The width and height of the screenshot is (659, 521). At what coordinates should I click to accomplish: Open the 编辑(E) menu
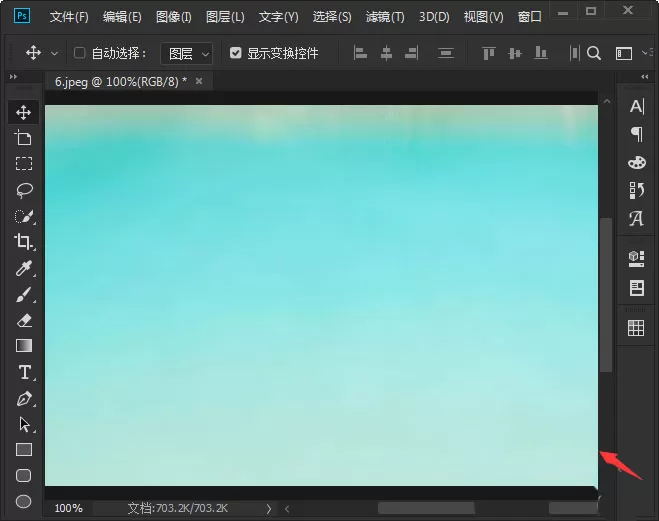[x=122, y=17]
